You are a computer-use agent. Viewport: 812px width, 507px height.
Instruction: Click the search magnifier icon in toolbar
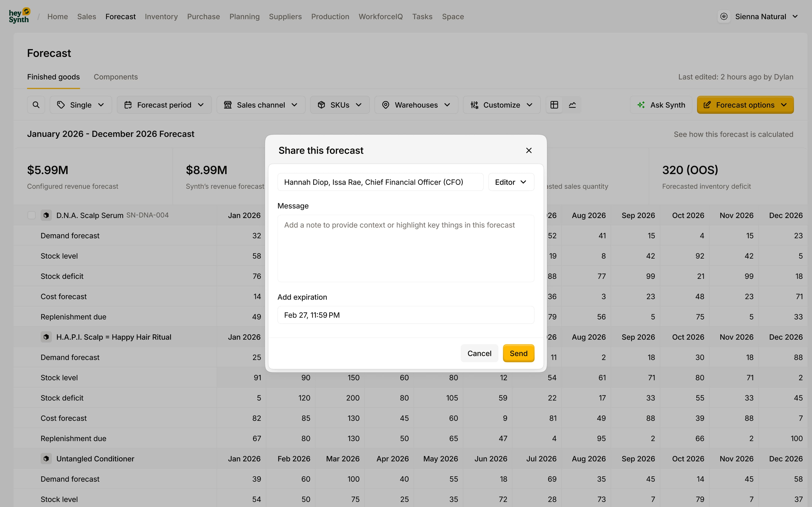coord(36,105)
